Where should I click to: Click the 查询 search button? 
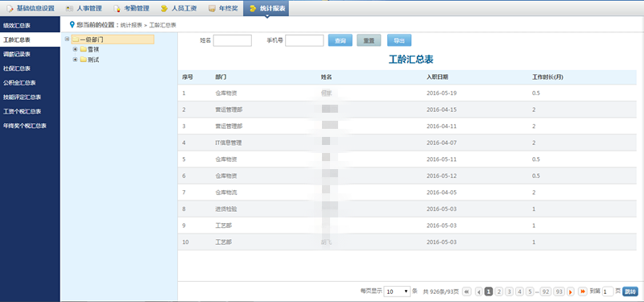(x=341, y=41)
